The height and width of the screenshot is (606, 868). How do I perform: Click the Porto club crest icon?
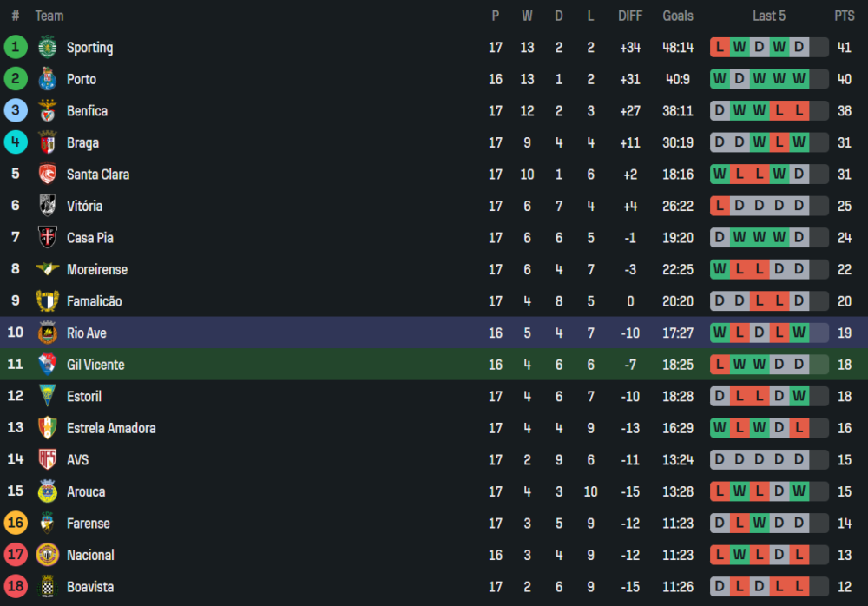pyautogui.click(x=47, y=79)
